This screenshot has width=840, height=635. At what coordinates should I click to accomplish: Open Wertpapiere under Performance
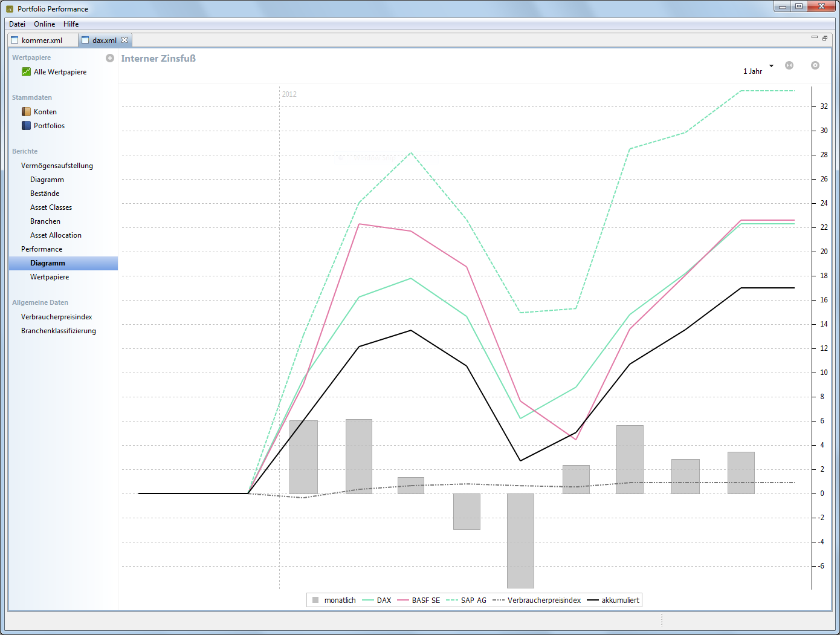50,277
